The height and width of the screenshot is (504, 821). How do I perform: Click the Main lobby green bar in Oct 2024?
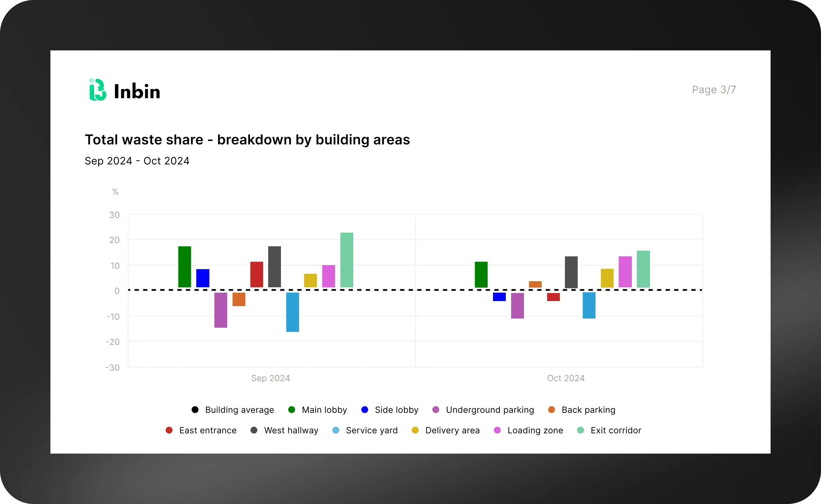[x=481, y=275]
